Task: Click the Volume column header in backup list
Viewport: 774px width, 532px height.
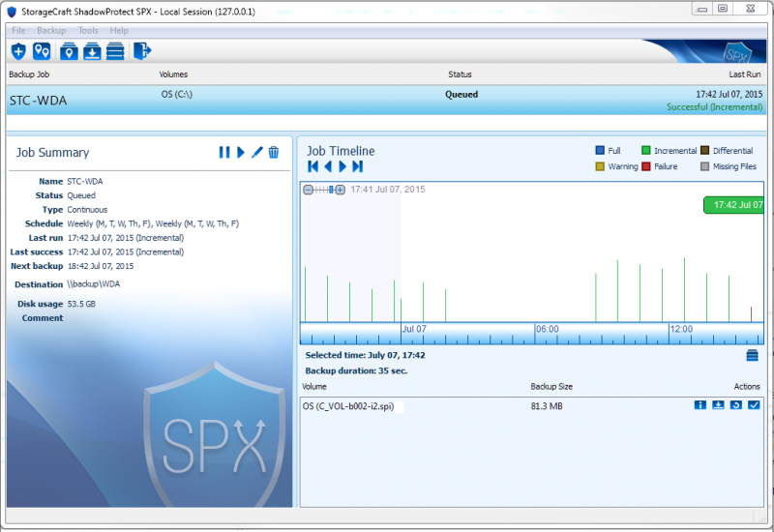Action: click(314, 387)
